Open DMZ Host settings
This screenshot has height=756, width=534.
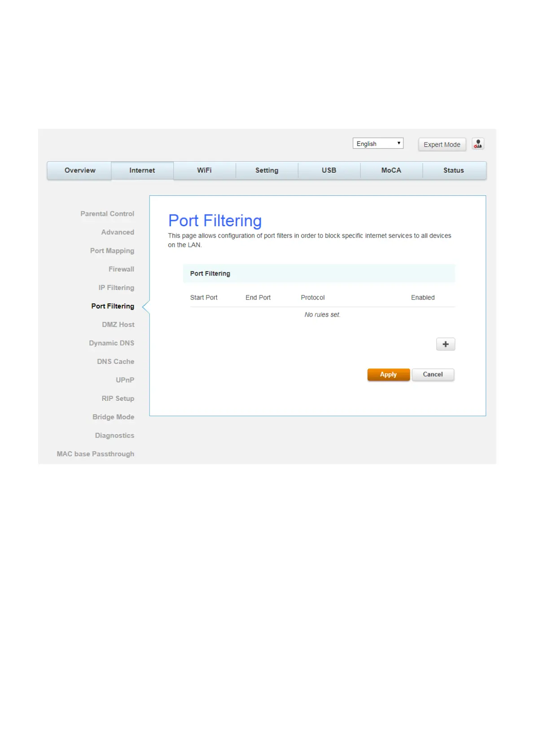click(x=118, y=324)
